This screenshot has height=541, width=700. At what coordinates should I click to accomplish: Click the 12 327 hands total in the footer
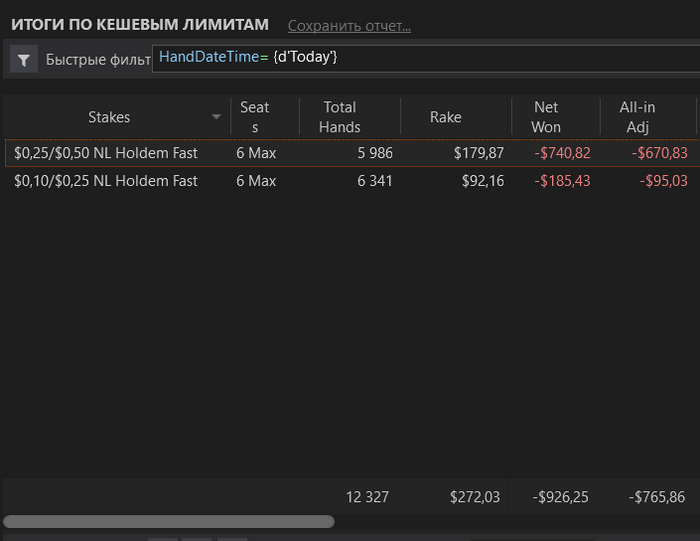pyautogui.click(x=367, y=497)
